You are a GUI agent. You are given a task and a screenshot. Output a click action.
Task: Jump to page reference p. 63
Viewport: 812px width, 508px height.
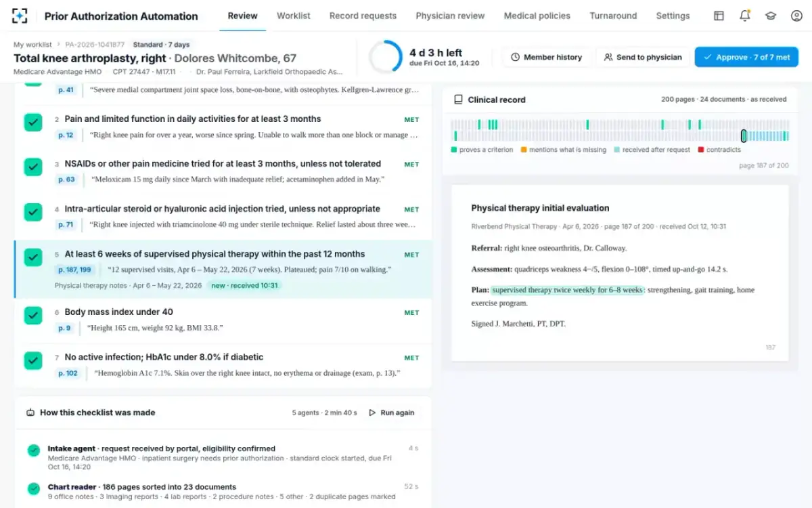click(x=67, y=179)
